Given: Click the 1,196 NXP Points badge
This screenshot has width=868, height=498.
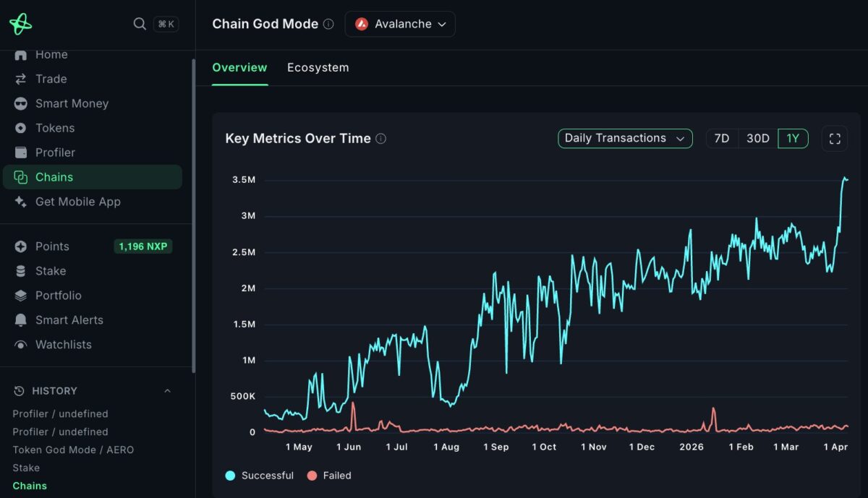Looking at the screenshot, I should point(142,246).
